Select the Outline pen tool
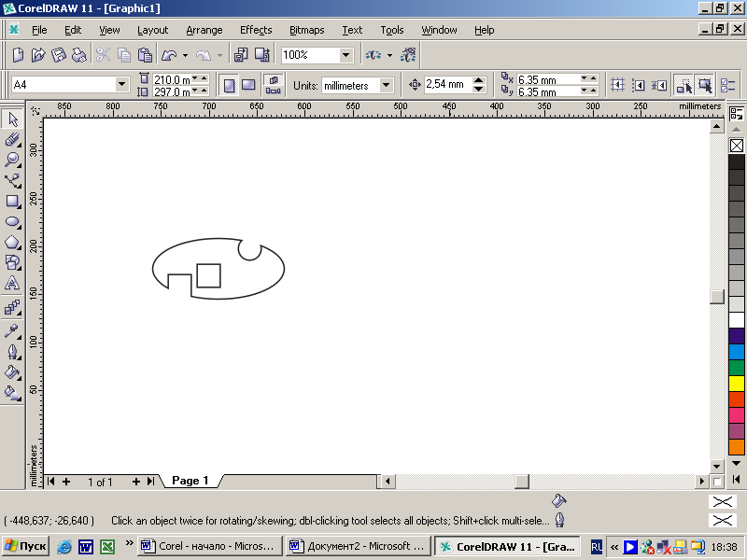747x560 pixels. tap(12, 352)
